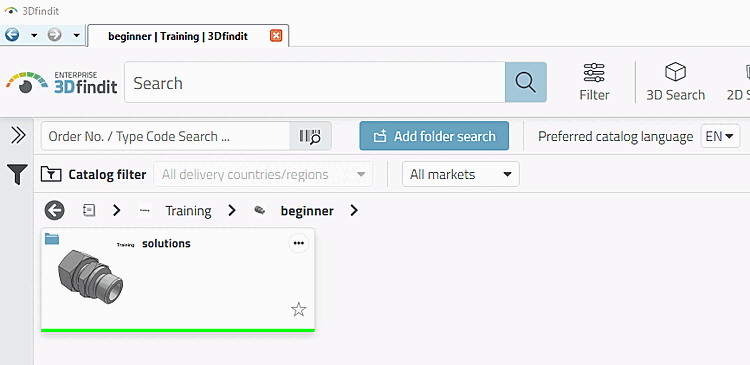Open the Filter options

tap(594, 82)
